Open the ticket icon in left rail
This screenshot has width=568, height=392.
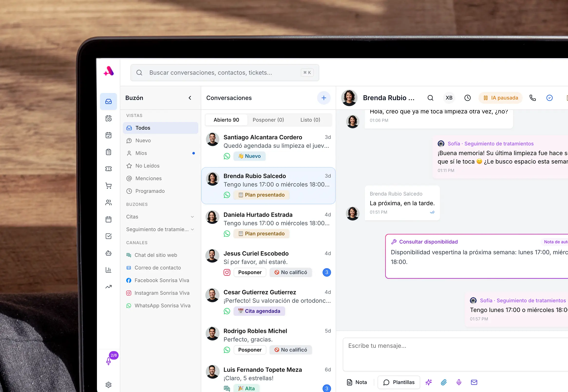click(108, 169)
